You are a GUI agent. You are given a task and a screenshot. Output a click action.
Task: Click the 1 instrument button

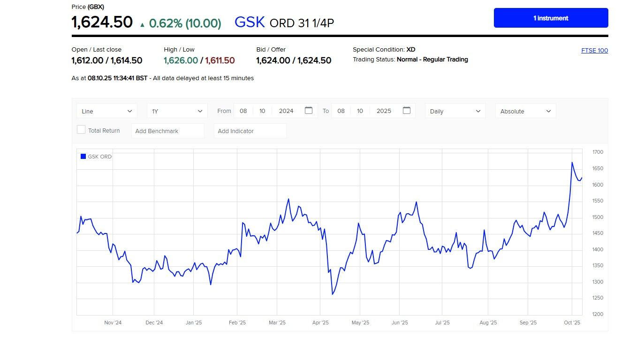pos(551,18)
